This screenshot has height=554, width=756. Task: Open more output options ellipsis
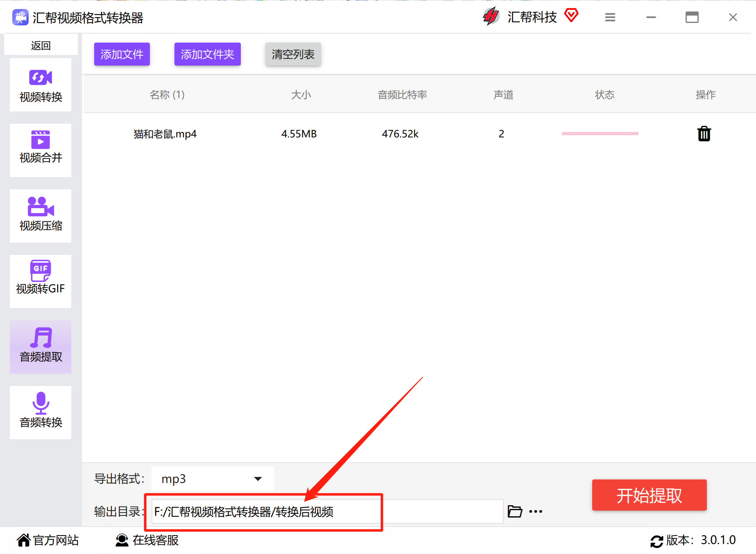click(536, 511)
